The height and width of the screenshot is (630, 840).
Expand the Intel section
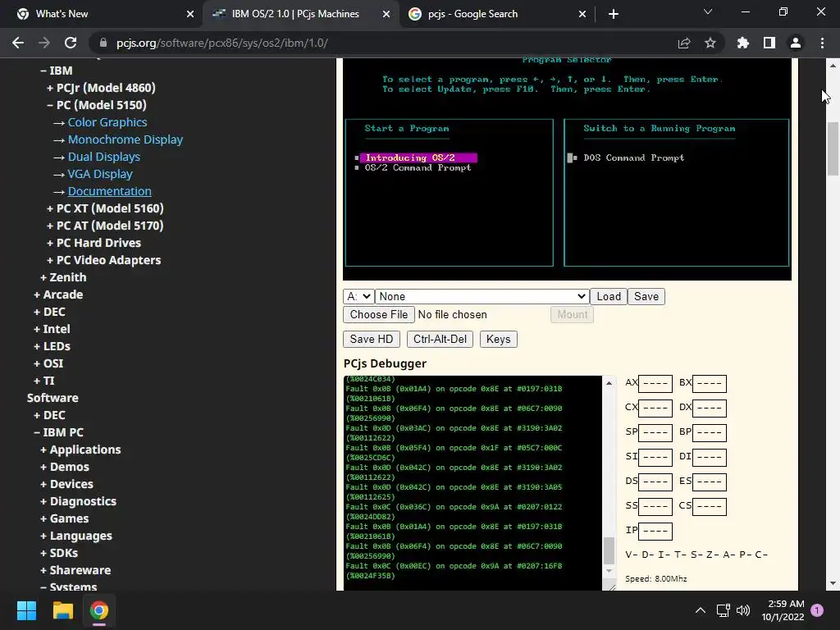coord(52,329)
